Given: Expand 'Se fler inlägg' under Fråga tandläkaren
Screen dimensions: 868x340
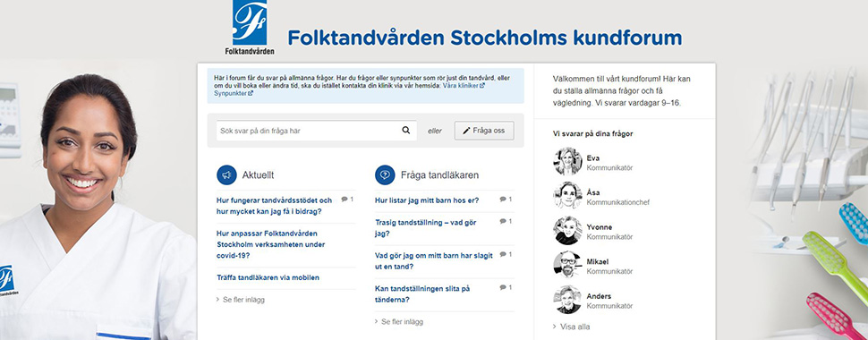Looking at the screenshot, I should pyautogui.click(x=399, y=322).
